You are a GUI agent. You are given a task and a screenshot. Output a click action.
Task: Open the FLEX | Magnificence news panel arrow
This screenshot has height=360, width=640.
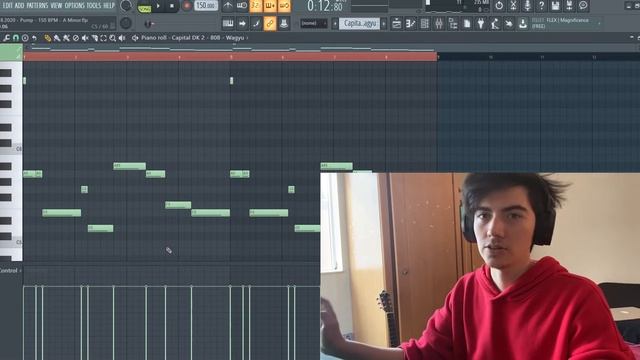pos(599,24)
